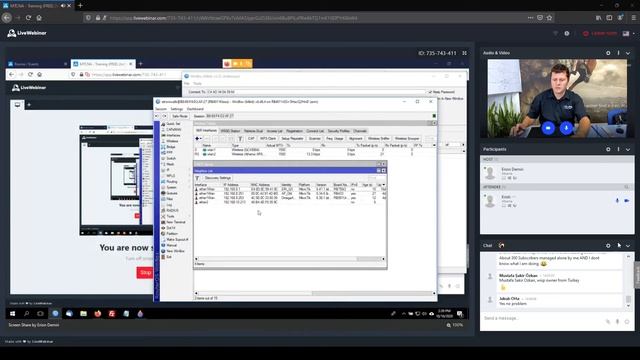This screenshot has height=360, width=640.
Task: Open New Terminal in Winbox sidebar
Action: pos(176,222)
